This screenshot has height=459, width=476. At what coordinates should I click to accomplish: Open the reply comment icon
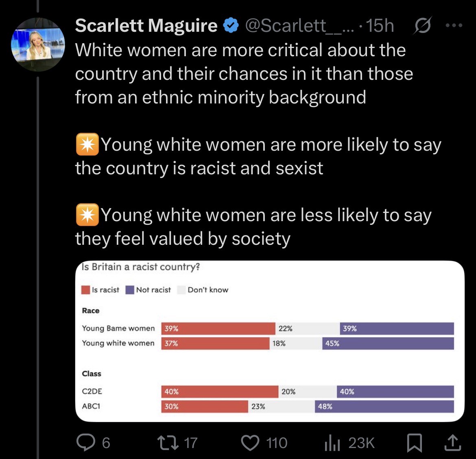pos(85,443)
